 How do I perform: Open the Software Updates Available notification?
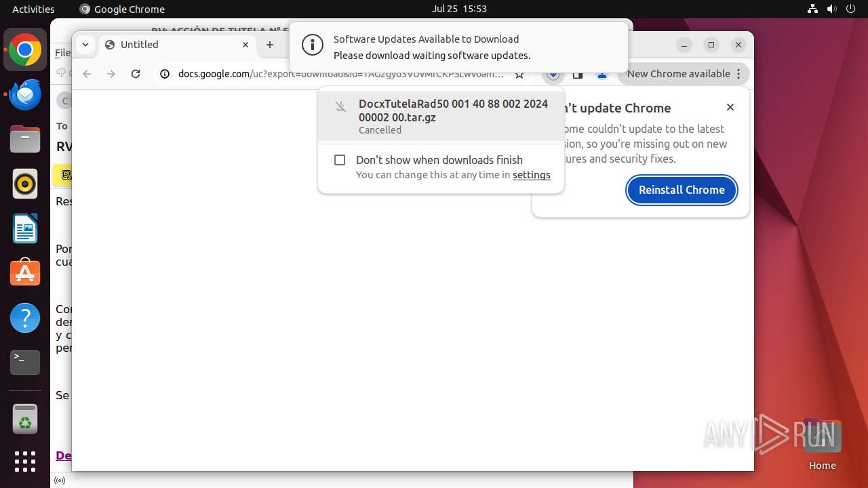458,47
